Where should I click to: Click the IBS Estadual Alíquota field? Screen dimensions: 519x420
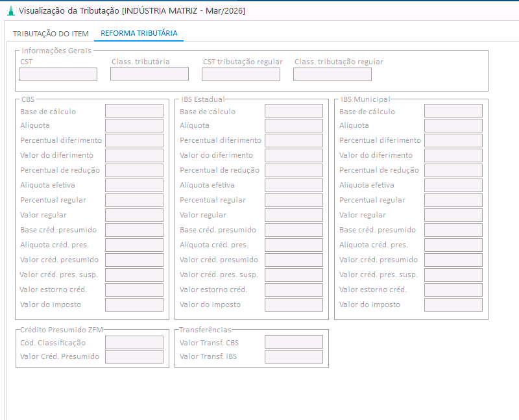tap(294, 126)
